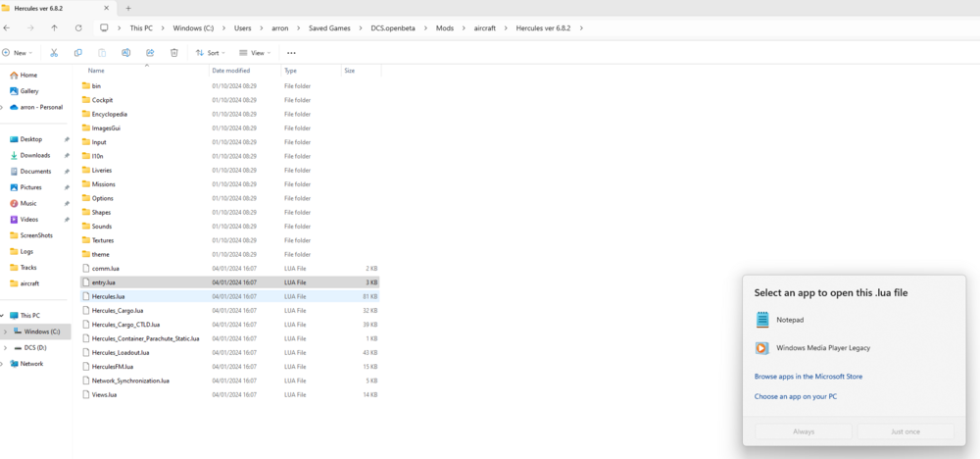Select the entry.lua file

[230, 282]
